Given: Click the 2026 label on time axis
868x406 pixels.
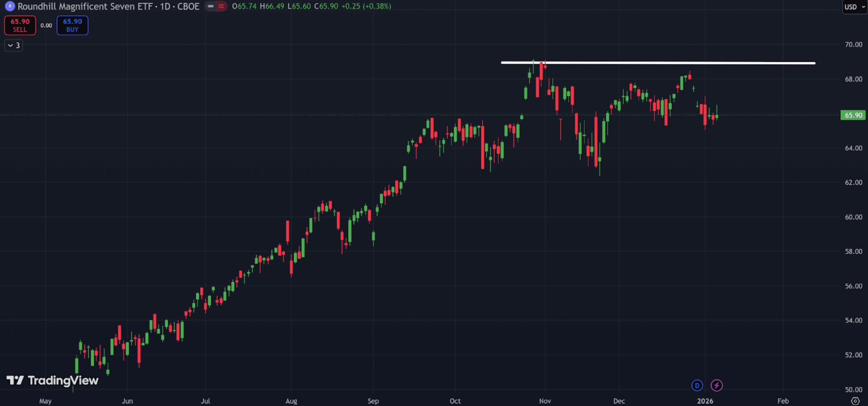Looking at the screenshot, I should 705,401.
